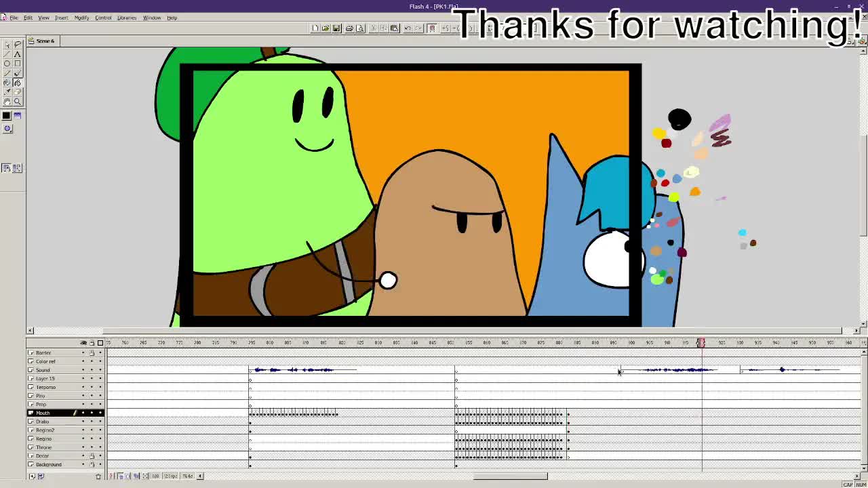Toggle visibility of the Sound layer
Image resolution: width=868 pixels, height=488 pixels.
pos(83,370)
